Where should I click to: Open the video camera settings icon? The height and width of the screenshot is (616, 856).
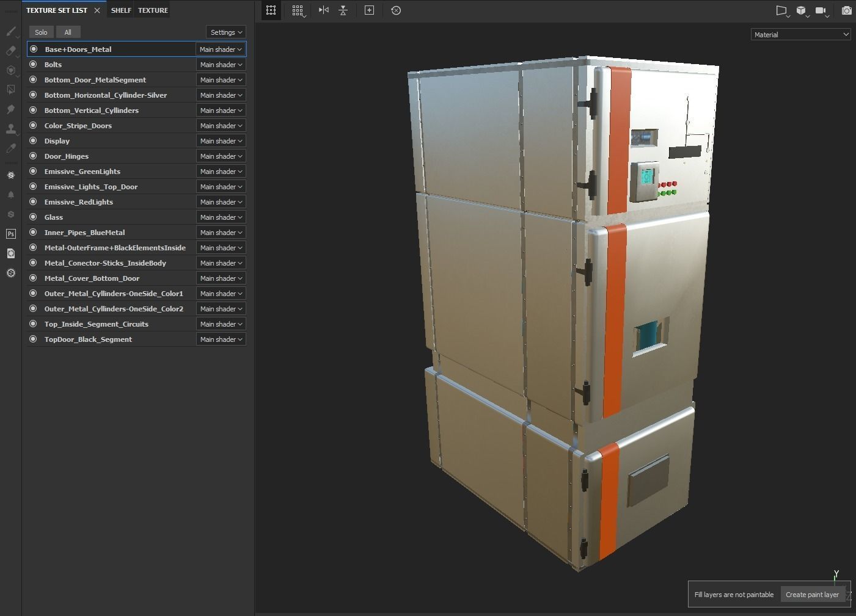(x=821, y=11)
